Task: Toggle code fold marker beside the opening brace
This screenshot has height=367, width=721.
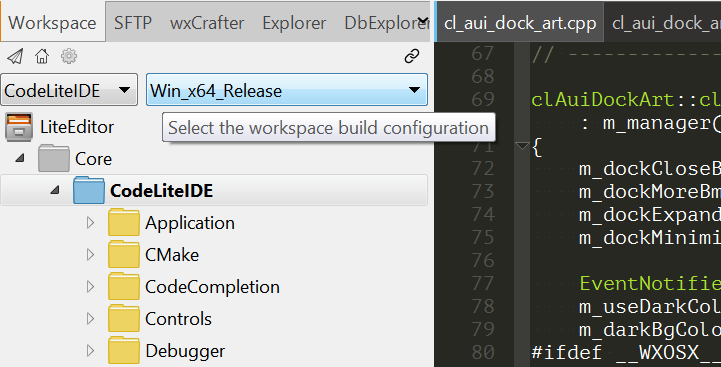Action: pos(522,146)
